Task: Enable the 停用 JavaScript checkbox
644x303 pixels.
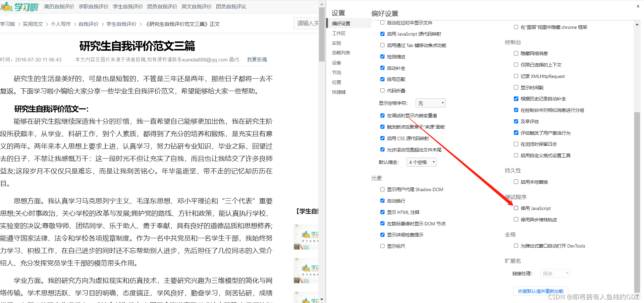Action: pyautogui.click(x=516, y=208)
